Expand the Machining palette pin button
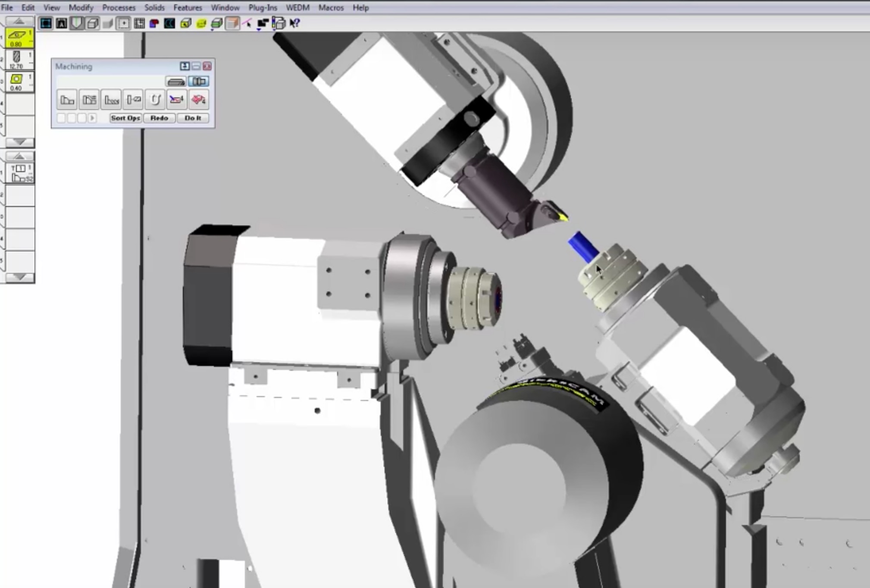The width and height of the screenshot is (870, 588). coord(185,66)
